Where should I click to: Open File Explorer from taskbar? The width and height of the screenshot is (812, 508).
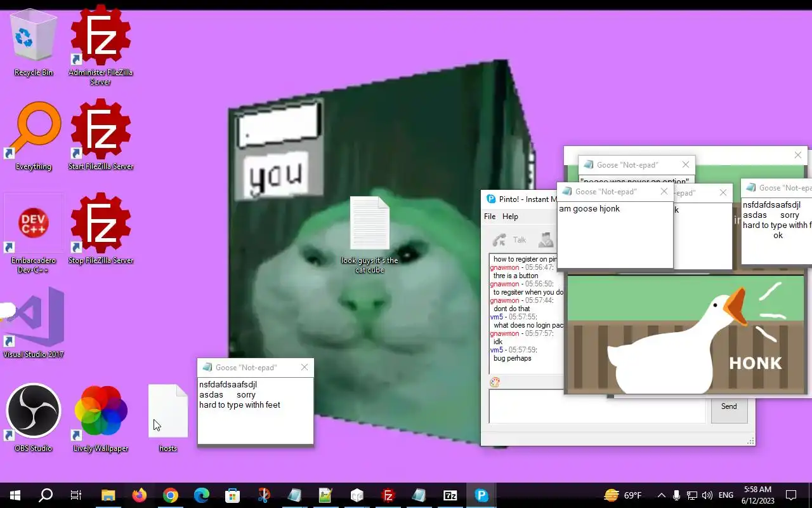[108, 495]
